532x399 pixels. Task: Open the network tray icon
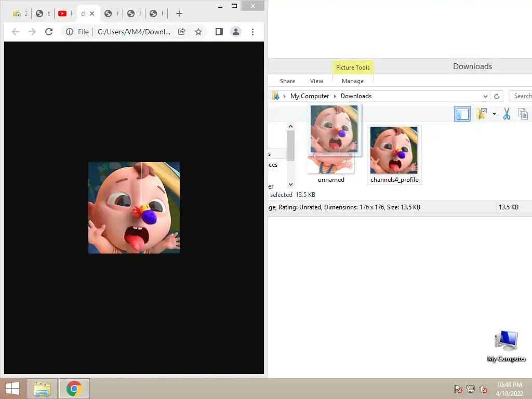pos(471,389)
